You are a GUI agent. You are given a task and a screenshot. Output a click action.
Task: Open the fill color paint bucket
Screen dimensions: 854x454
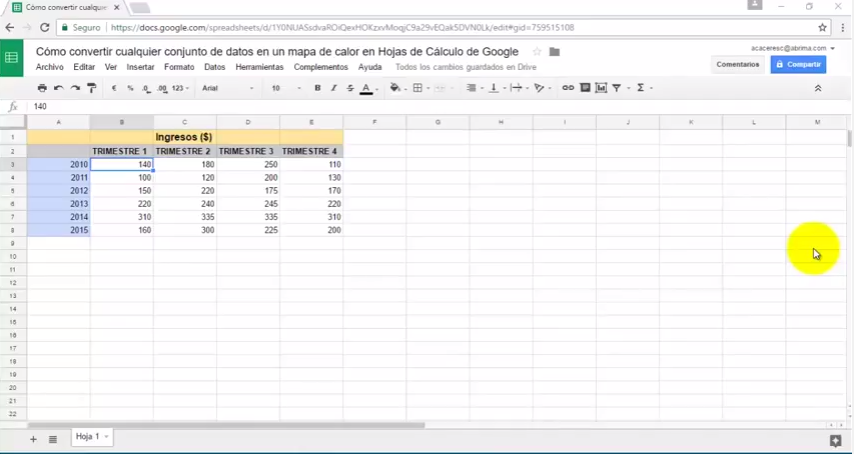[395, 88]
